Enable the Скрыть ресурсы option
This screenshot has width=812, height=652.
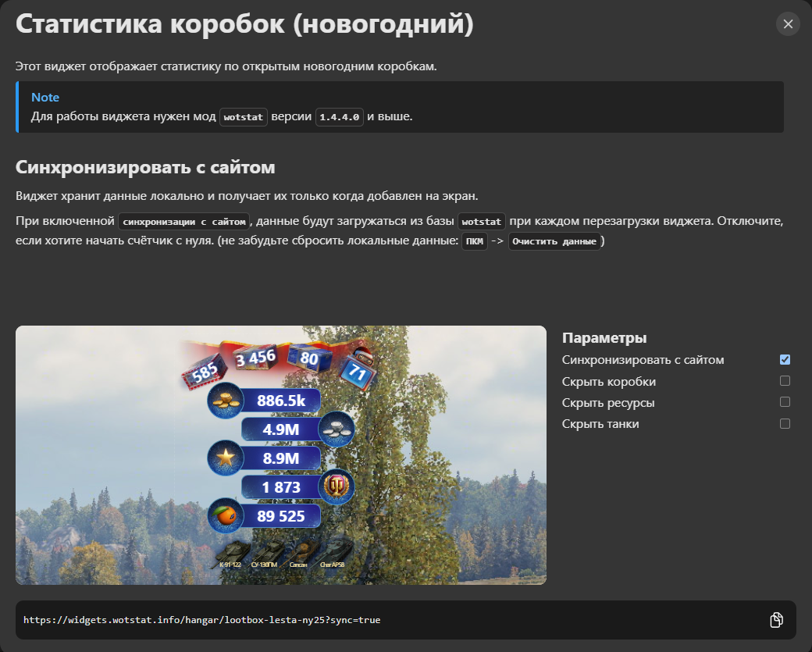(784, 402)
